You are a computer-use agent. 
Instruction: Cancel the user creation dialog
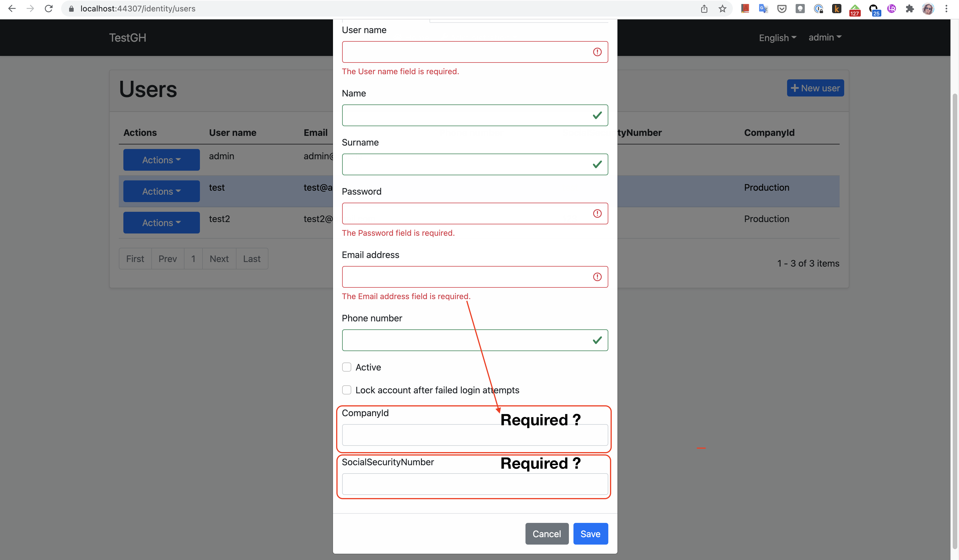tap(547, 534)
